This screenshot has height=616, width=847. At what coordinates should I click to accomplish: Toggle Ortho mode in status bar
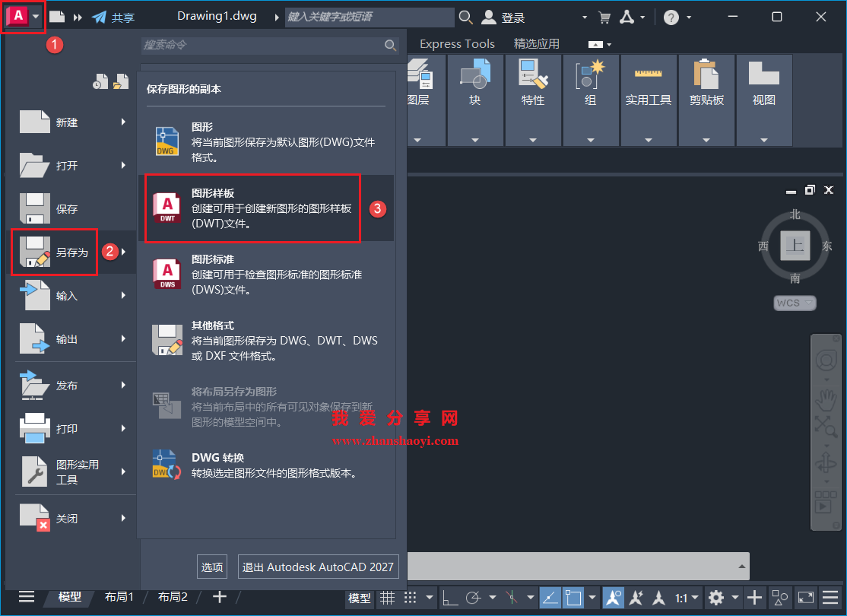point(450,598)
